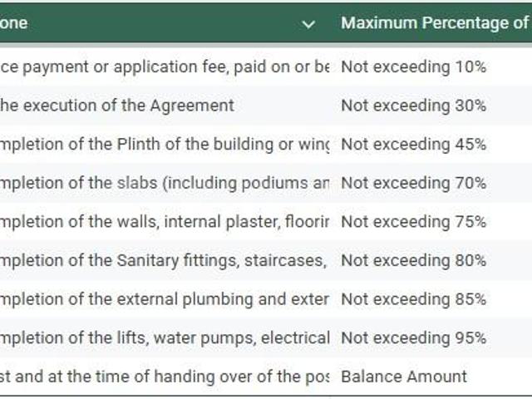
Task: Click the Not exceeding 95% cell
Action: tap(413, 337)
